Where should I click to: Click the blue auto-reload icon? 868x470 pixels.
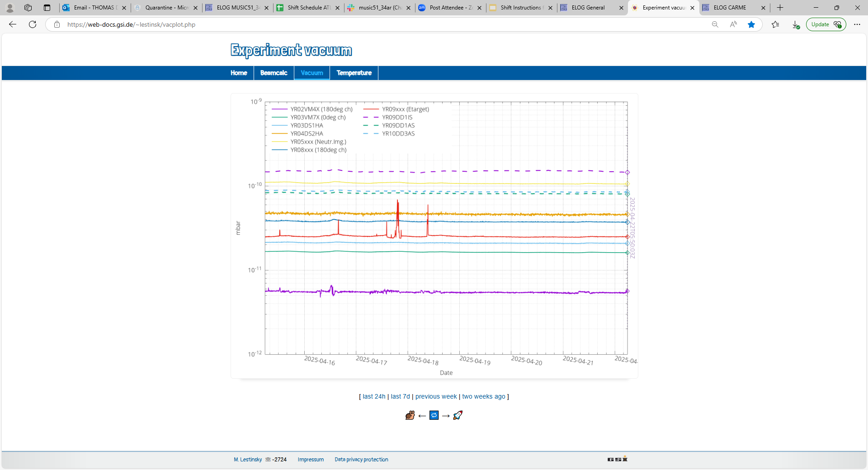pyautogui.click(x=434, y=415)
